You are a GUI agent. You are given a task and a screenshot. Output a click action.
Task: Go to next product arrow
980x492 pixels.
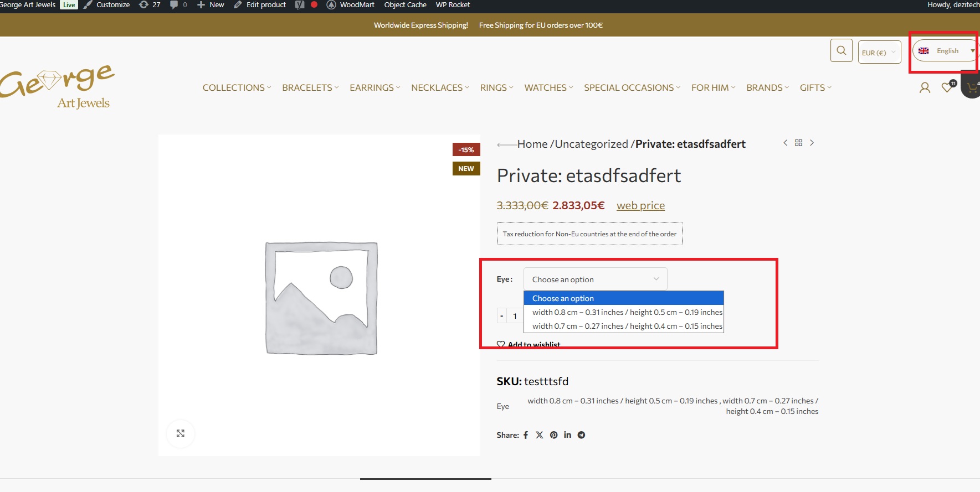point(812,143)
